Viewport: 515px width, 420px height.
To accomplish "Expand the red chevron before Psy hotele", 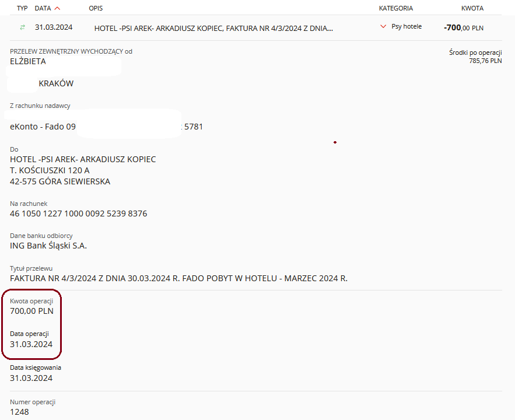I will pos(383,26).
